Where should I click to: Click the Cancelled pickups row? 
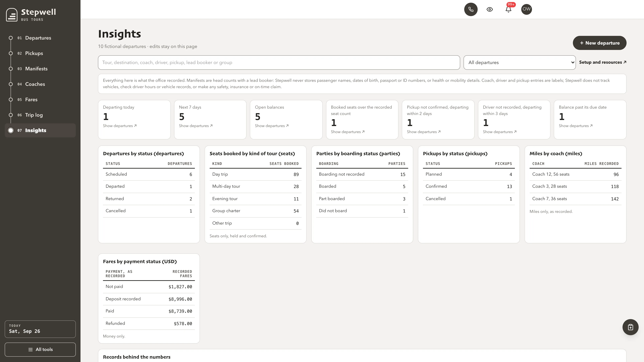[x=469, y=199]
